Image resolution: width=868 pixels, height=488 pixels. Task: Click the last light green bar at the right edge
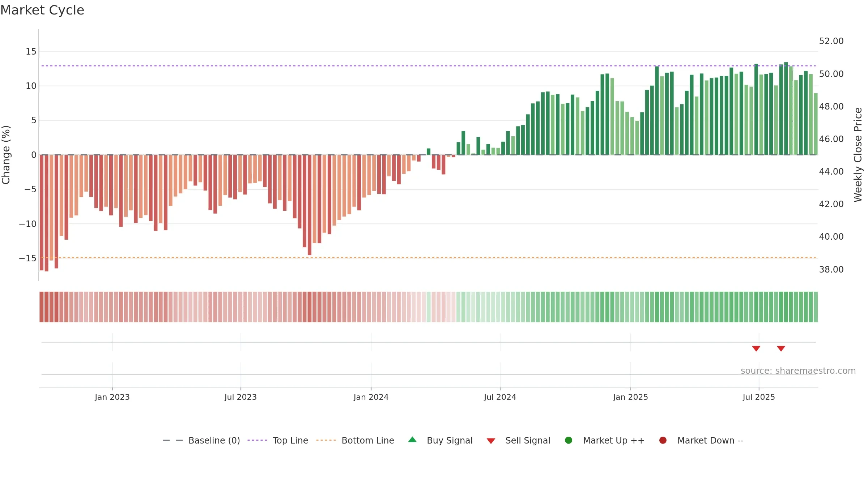click(816, 124)
